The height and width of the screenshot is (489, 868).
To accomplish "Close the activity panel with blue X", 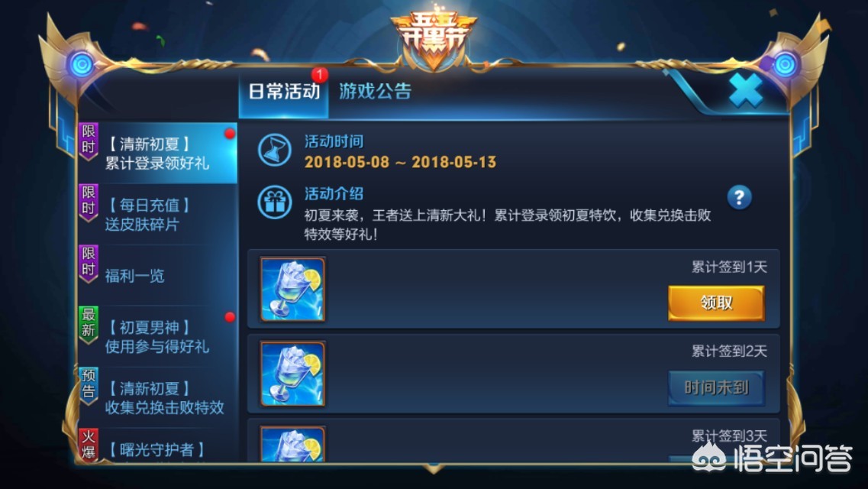I will [745, 90].
